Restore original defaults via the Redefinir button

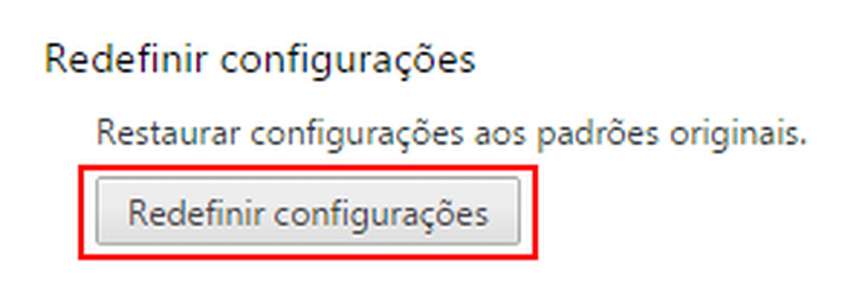tap(308, 212)
